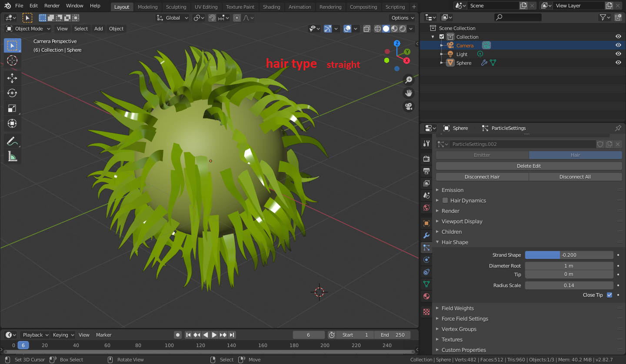Screen dimensions: 626x364
Task: Click the Disconnect All button
Action: pyautogui.click(x=575, y=177)
